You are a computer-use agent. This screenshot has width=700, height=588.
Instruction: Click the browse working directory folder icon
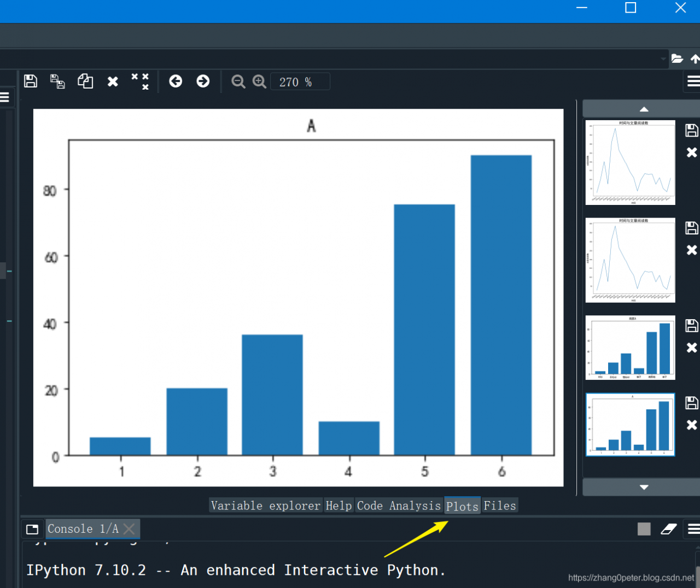[677, 58]
